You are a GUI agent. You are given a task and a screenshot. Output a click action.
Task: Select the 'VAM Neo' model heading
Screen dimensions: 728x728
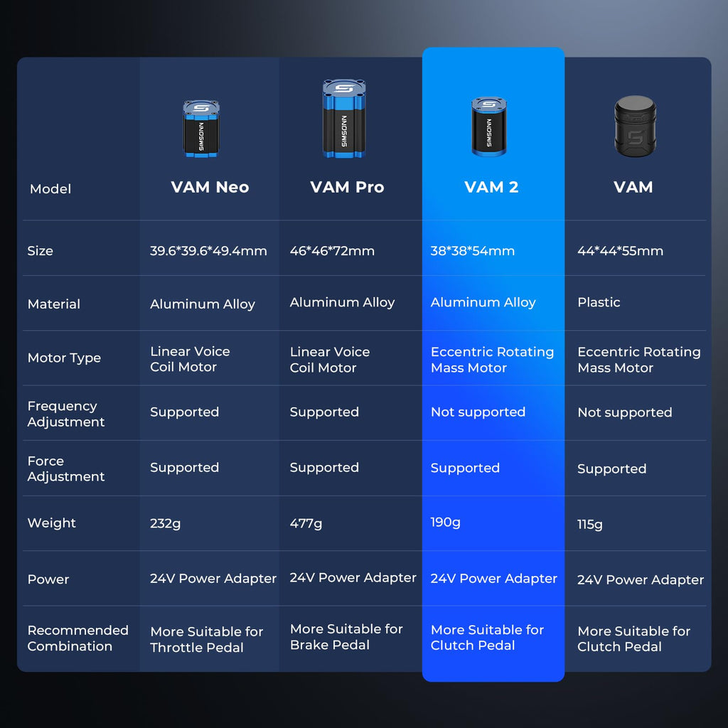click(x=210, y=187)
